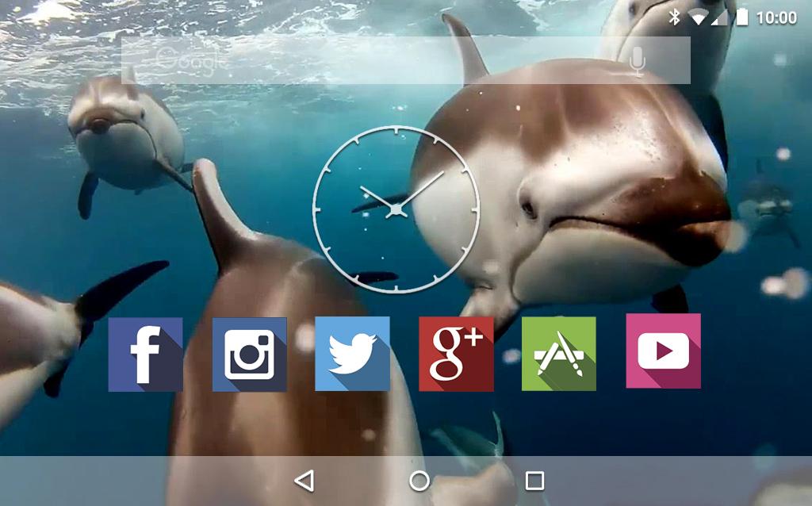The width and height of the screenshot is (812, 506).
Task: Open the Twitter bird icon
Action: click(x=353, y=354)
